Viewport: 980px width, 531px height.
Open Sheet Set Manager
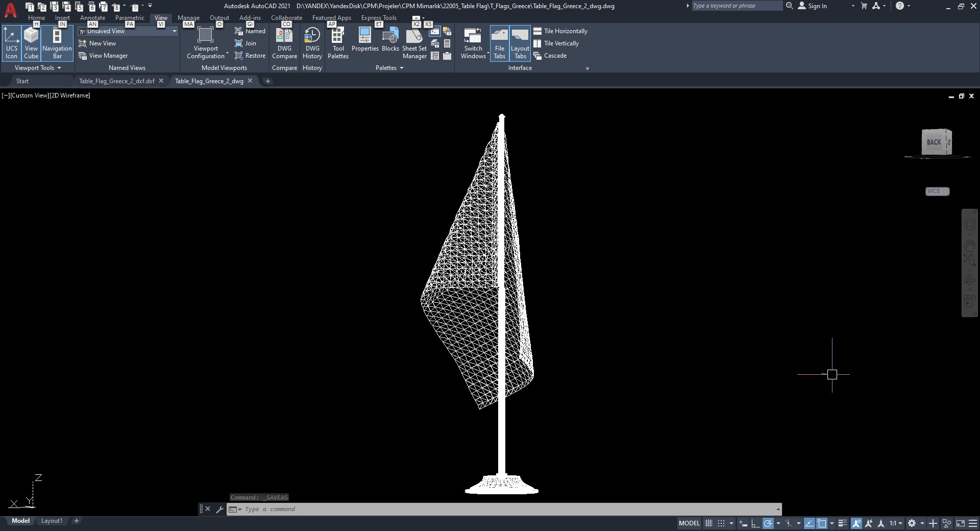[414, 43]
